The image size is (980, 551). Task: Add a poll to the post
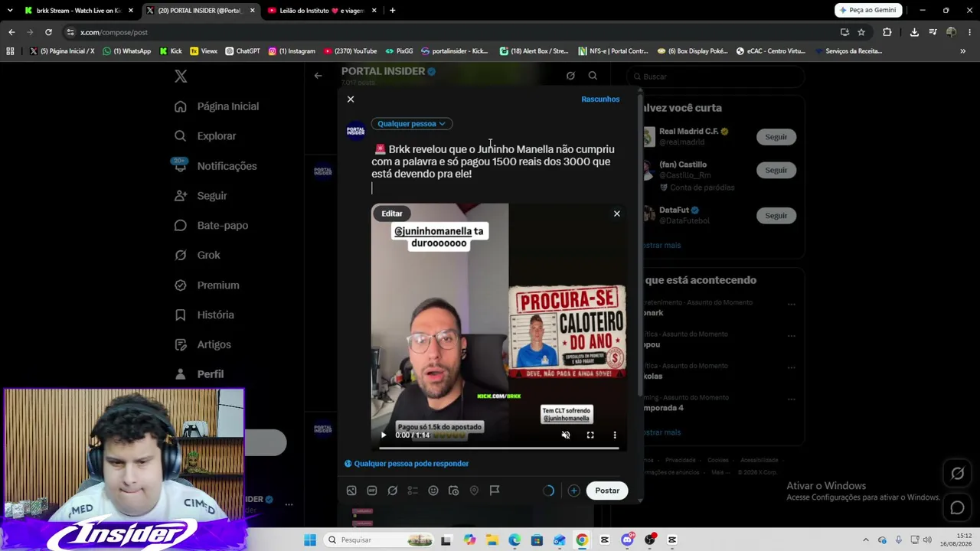click(413, 491)
